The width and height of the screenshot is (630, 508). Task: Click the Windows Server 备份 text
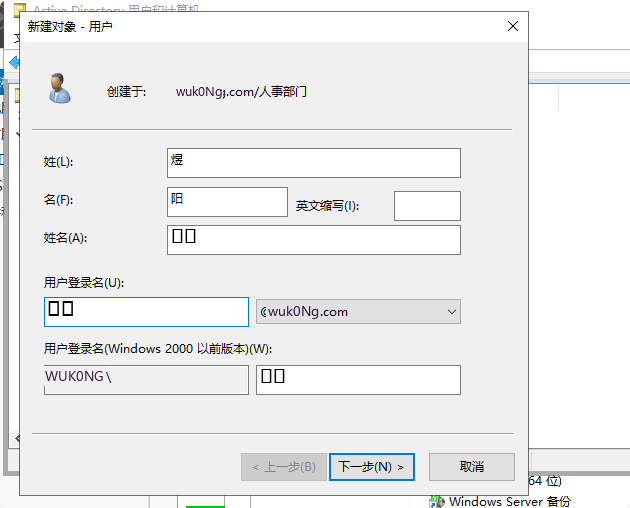coord(510,502)
